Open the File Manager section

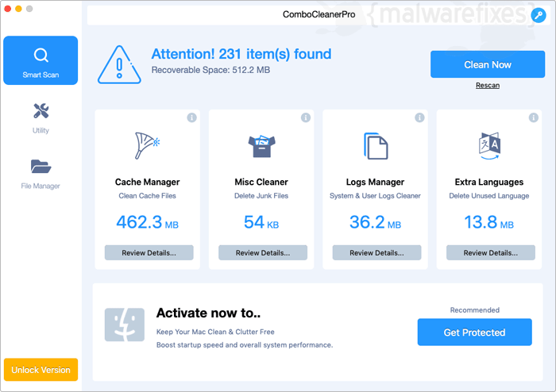click(x=41, y=175)
